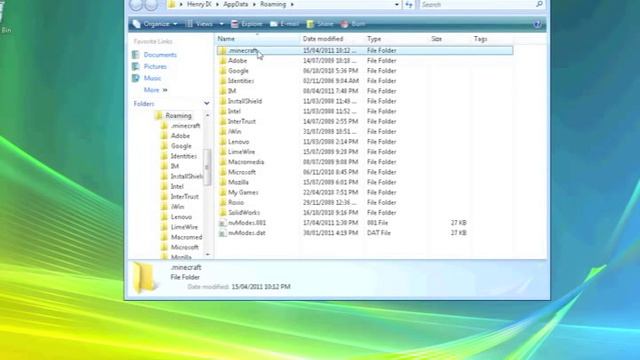Click the Burn toolbar button
640x360 pixels.
353,24
